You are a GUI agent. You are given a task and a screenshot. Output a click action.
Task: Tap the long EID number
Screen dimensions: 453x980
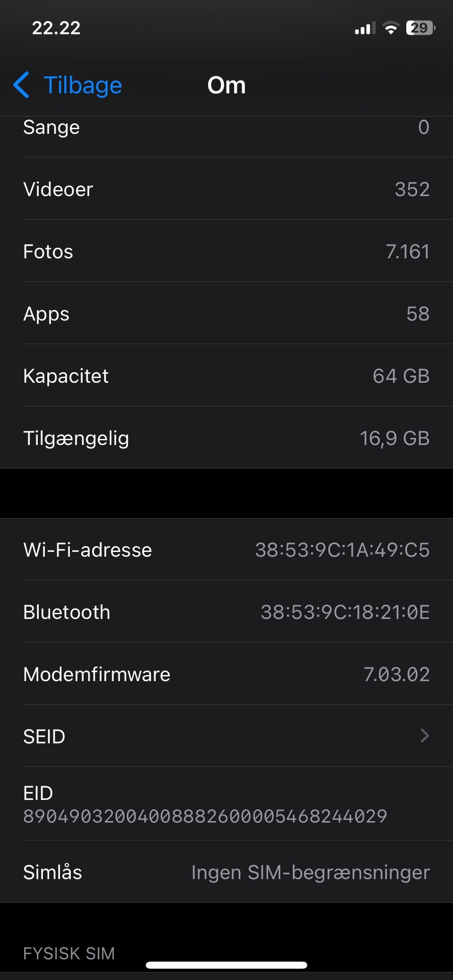[205, 816]
